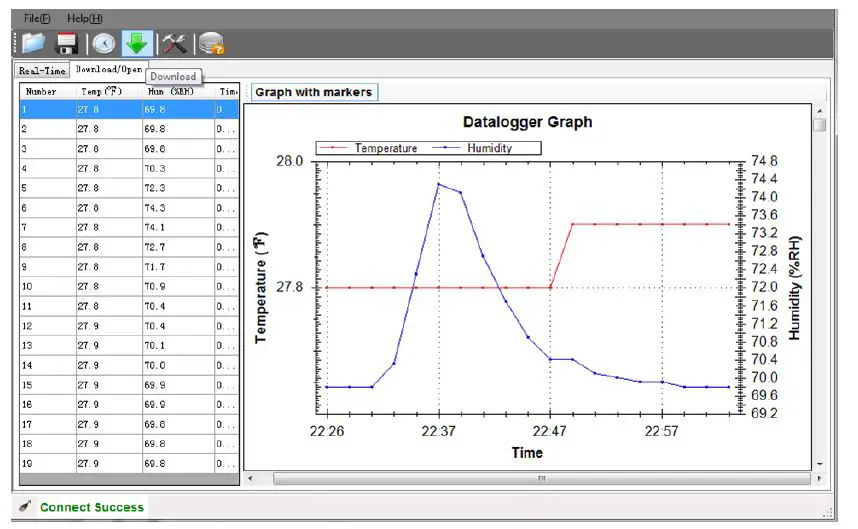Click humidity value 72.7 in row 8

point(155,247)
